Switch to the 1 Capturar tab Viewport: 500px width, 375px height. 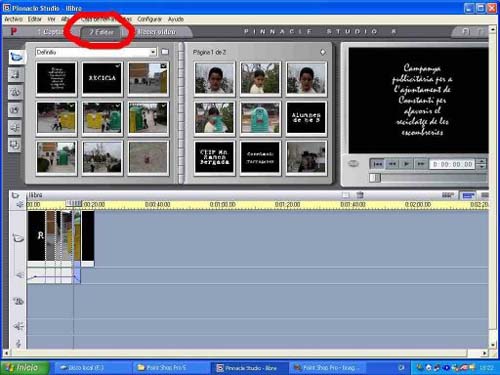(50, 32)
